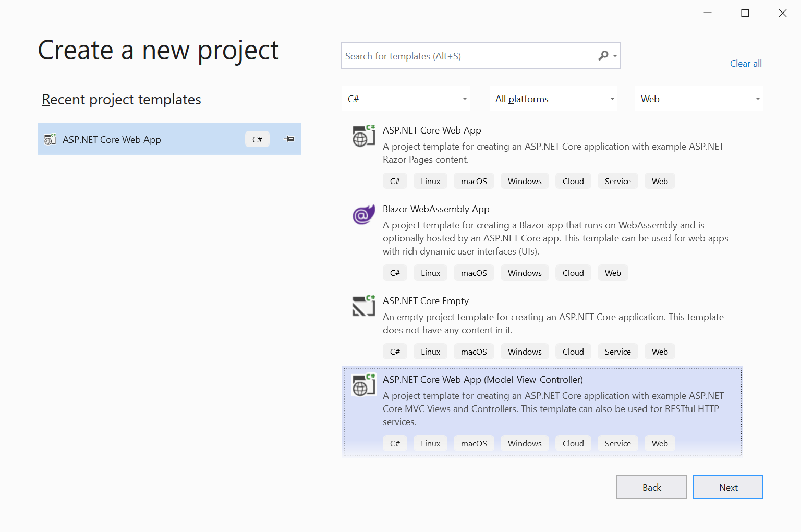Click the recent ASP.NET Core Web App icon
This screenshot has height=532, width=801.
50,139
